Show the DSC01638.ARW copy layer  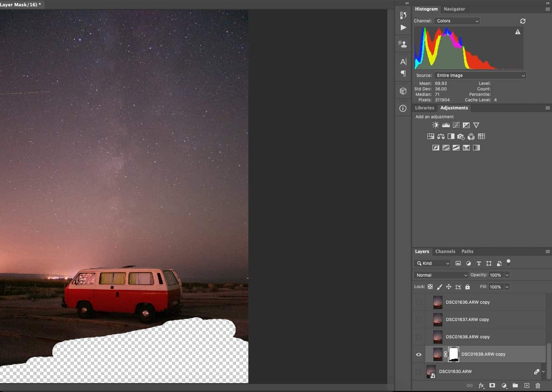click(x=419, y=337)
